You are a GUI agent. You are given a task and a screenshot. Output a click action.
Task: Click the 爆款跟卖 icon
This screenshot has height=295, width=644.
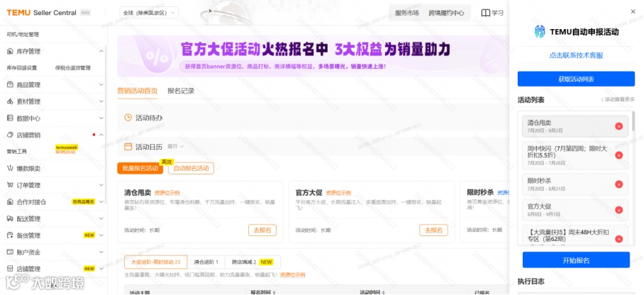pyautogui.click(x=10, y=169)
